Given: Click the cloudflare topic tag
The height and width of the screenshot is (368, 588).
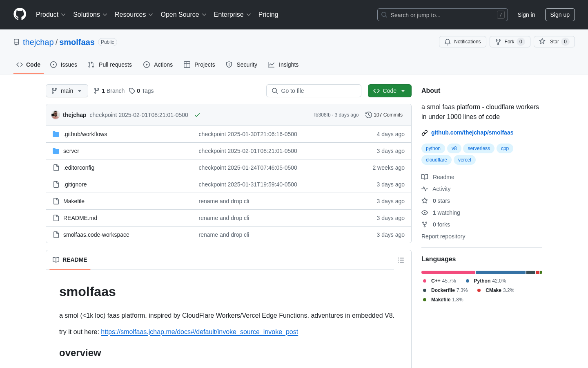Looking at the screenshot, I should [x=437, y=160].
